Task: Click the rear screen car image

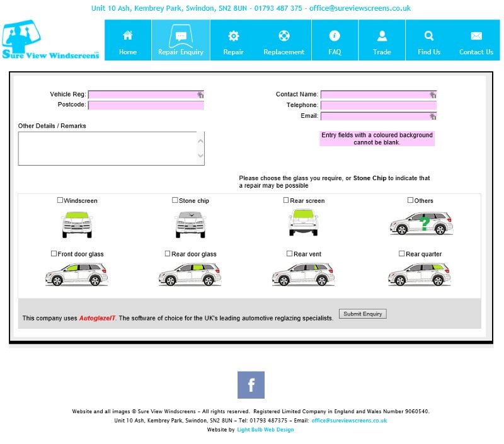Action: tap(303, 222)
